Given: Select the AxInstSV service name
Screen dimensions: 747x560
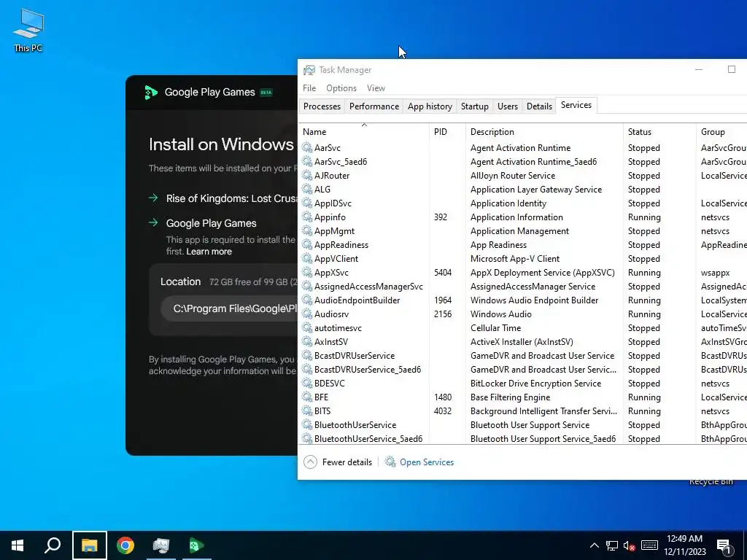Looking at the screenshot, I should tap(330, 341).
